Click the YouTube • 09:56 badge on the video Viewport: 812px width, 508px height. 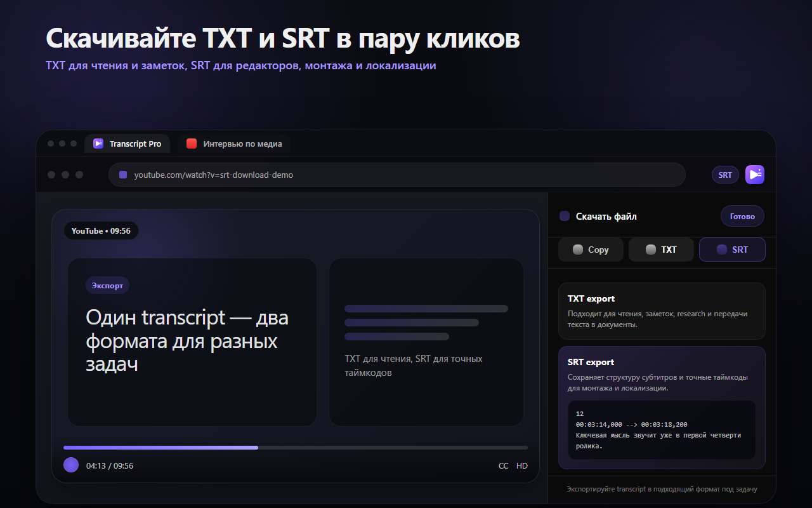coord(101,231)
